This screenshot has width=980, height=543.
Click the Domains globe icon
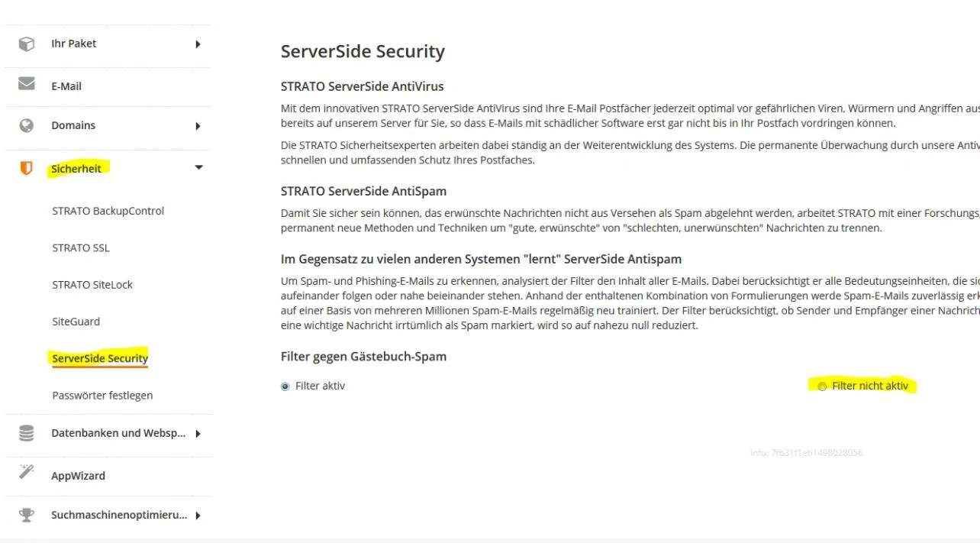pos(27,125)
